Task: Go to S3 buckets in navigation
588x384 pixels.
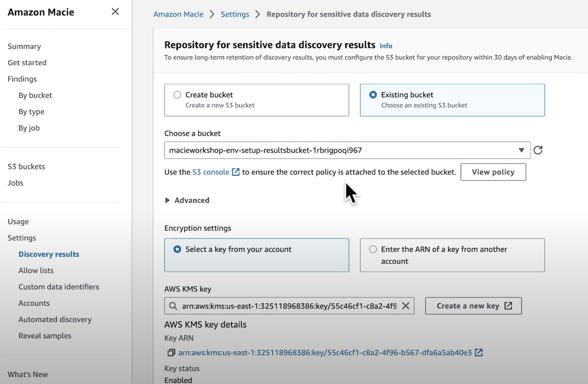Action: (x=26, y=167)
